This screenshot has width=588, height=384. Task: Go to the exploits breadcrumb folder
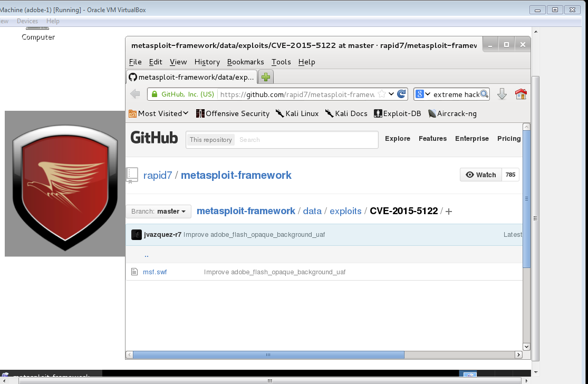pos(346,211)
